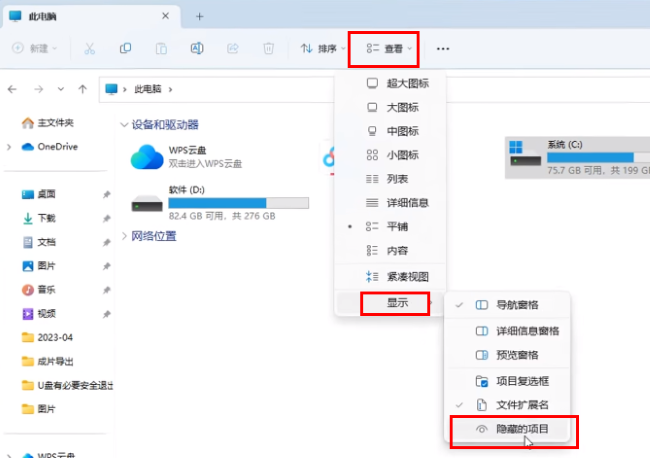The image size is (650, 458).
Task: Select 详细信息 details view option
Action: [390, 203]
